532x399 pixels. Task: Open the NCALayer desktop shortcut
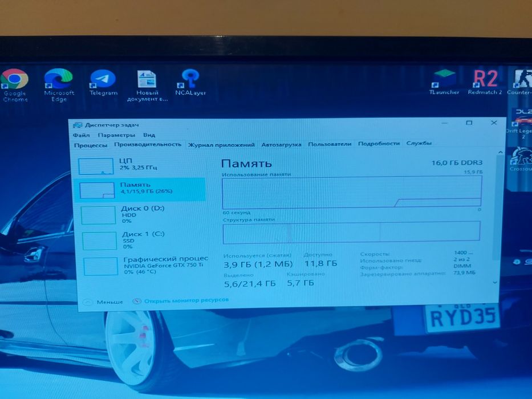[190, 83]
